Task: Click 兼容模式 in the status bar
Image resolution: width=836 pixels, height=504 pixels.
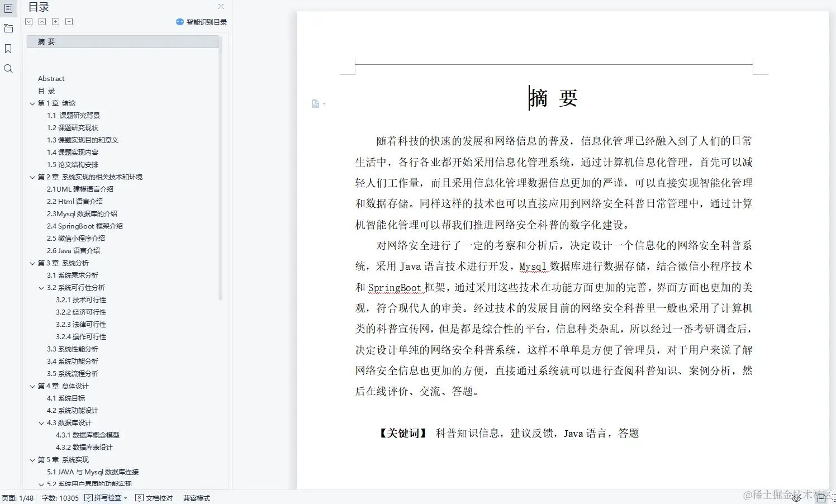Action: pos(197,498)
